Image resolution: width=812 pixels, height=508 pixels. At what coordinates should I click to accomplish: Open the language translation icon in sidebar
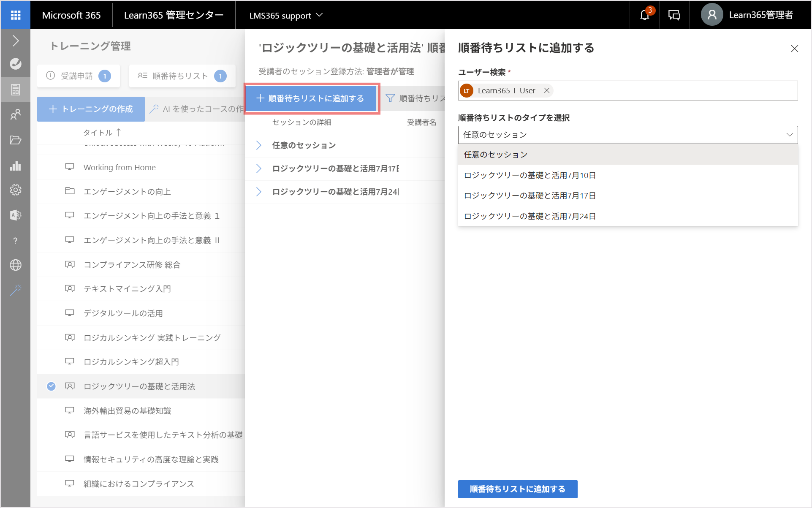(x=16, y=215)
